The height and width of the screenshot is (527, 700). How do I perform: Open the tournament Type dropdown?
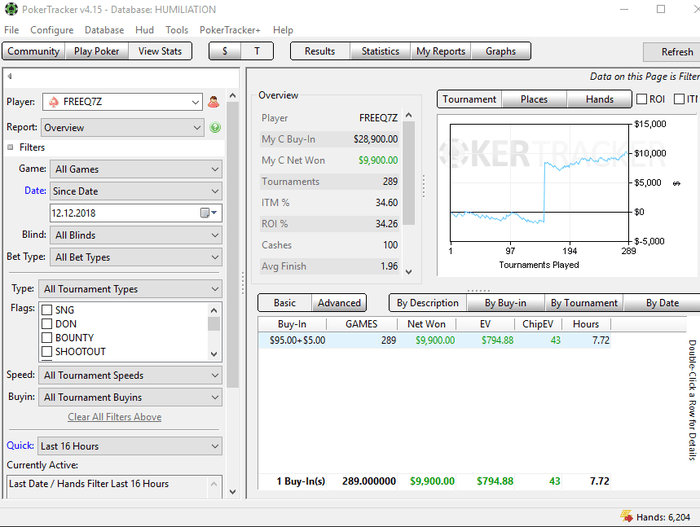130,289
